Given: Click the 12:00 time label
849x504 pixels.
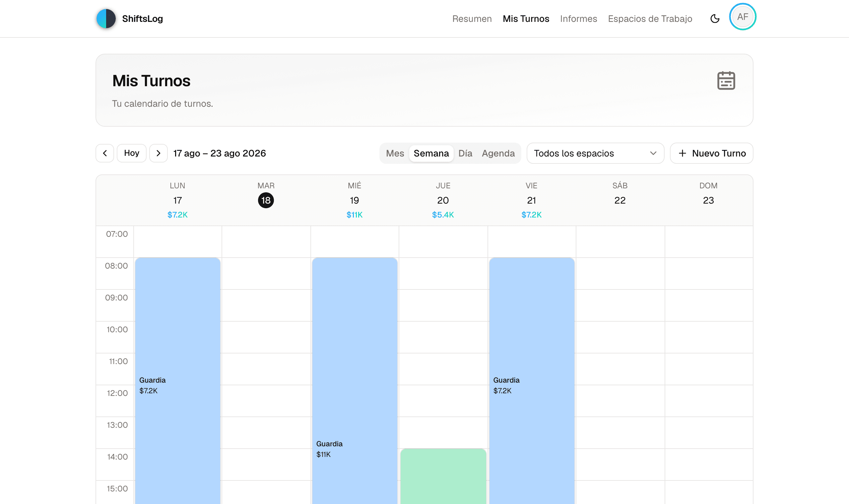Looking at the screenshot, I should click(117, 393).
